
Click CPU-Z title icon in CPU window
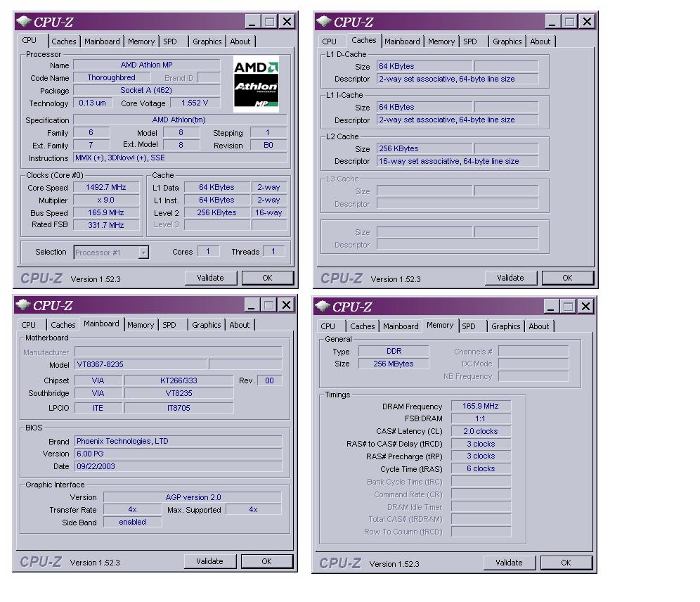24,21
